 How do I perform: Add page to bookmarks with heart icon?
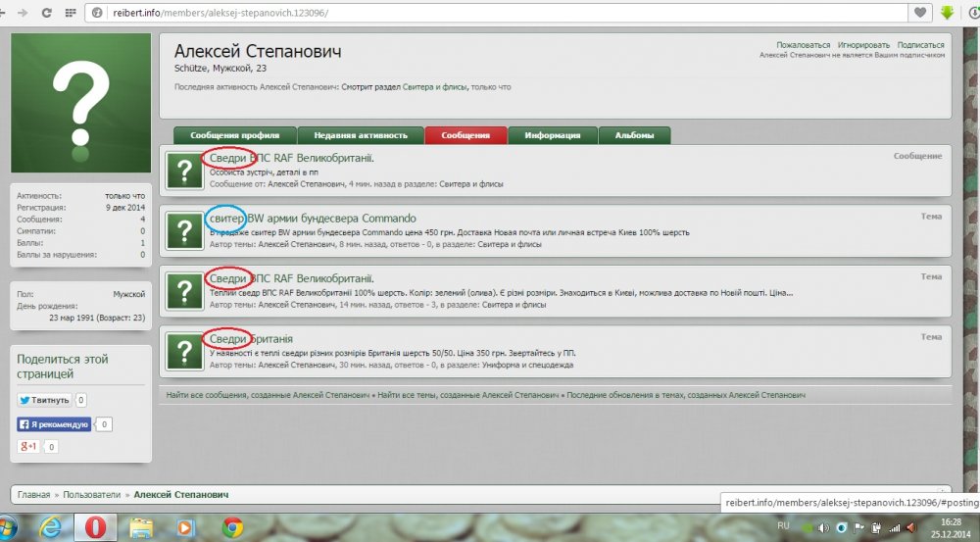pos(920,13)
